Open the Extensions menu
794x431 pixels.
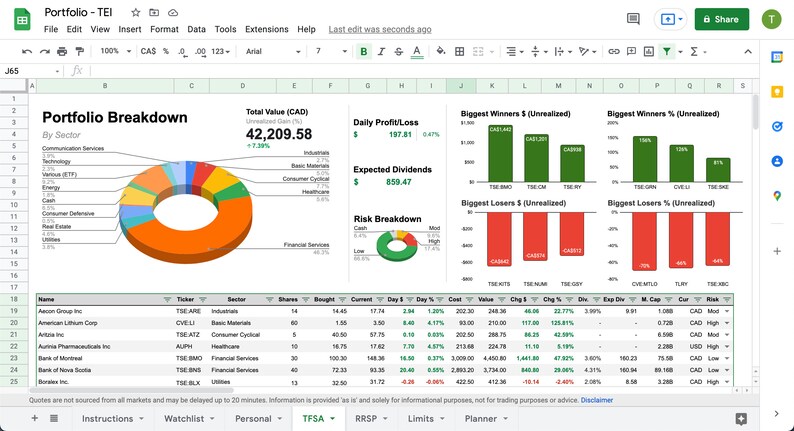click(x=266, y=29)
